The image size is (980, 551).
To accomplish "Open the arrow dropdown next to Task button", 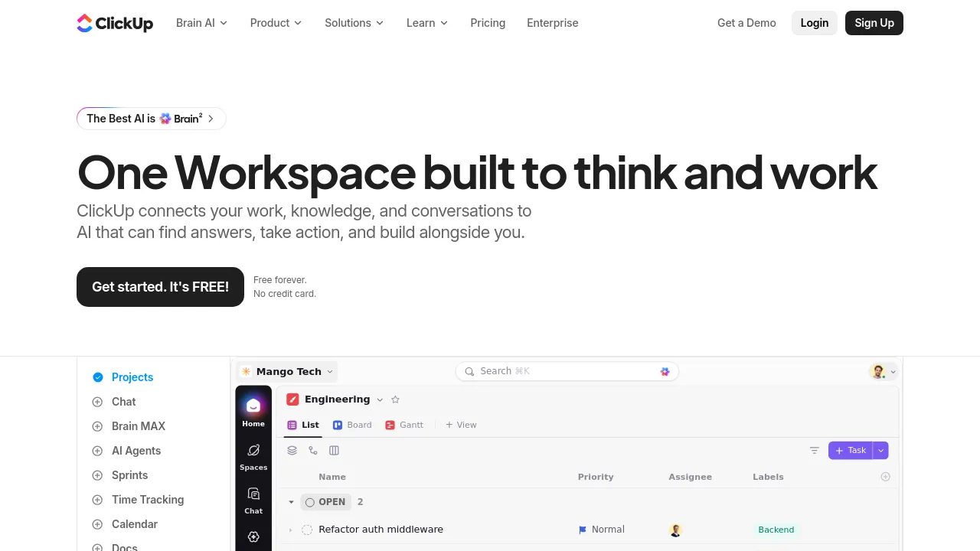I will click(x=881, y=451).
